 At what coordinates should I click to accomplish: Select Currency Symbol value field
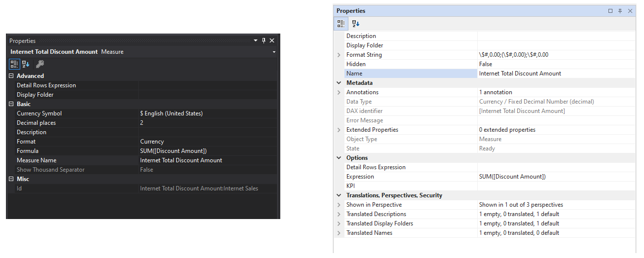pos(209,113)
